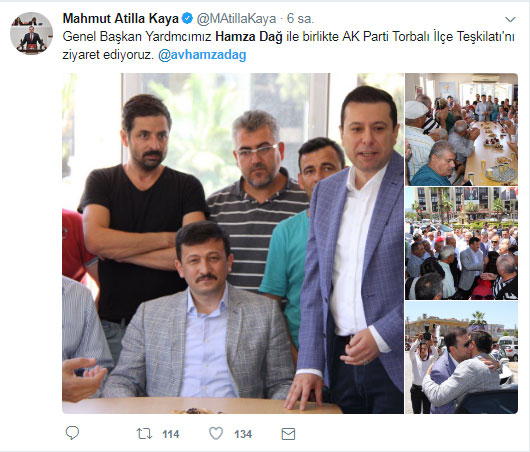530x452 pixels.
Task: Open the @MAtillaKaya handle
Action: [236, 19]
